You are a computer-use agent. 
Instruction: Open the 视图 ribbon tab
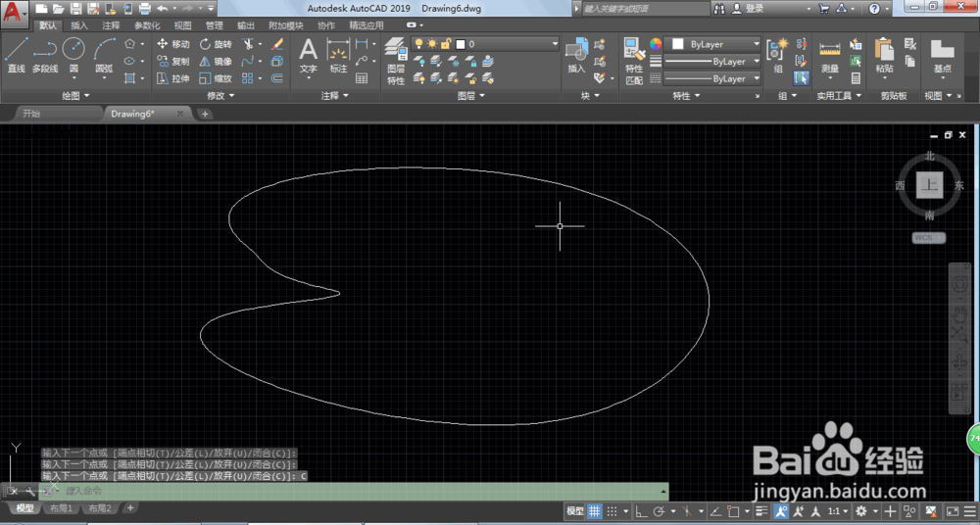[x=182, y=25]
